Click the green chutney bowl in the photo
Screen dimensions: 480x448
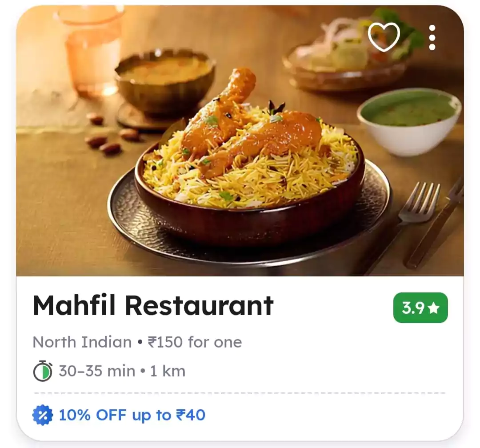[409, 122]
